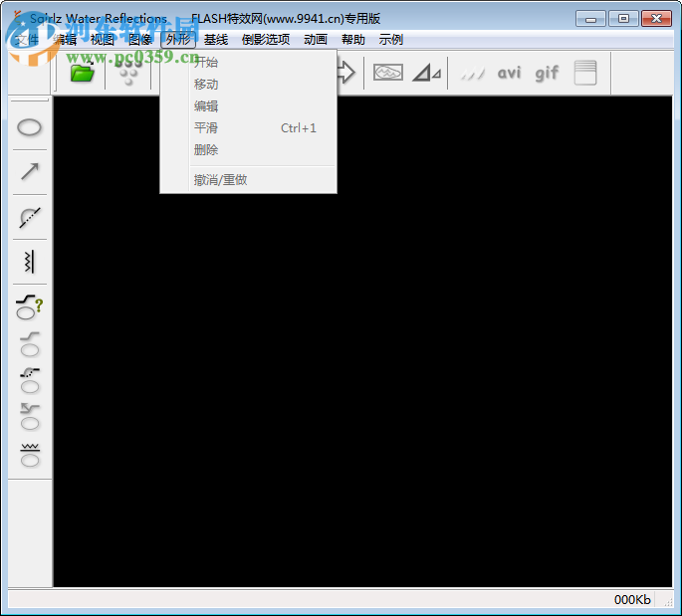The height and width of the screenshot is (616, 682).
Task: Open the 编辑 menu in menu bar
Action: point(65,40)
